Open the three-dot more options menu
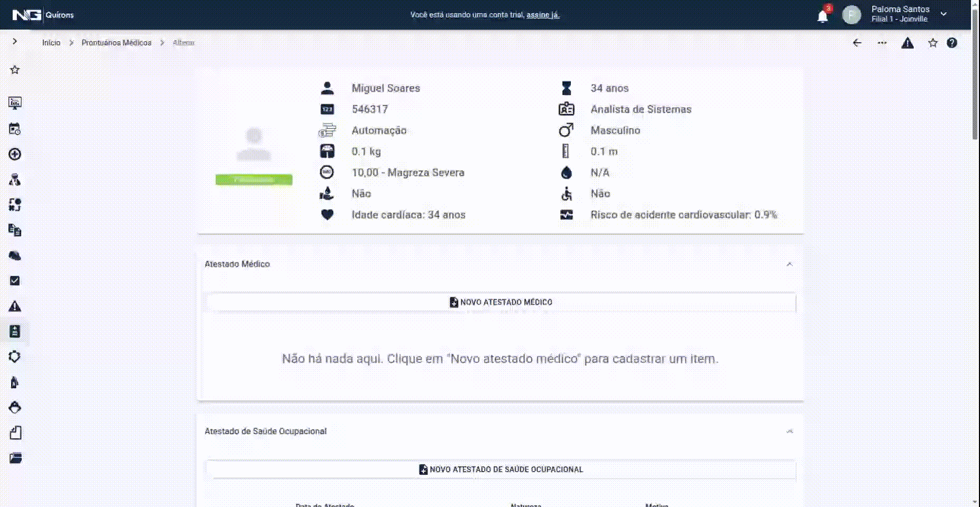Image resolution: width=980 pixels, height=507 pixels. point(882,43)
